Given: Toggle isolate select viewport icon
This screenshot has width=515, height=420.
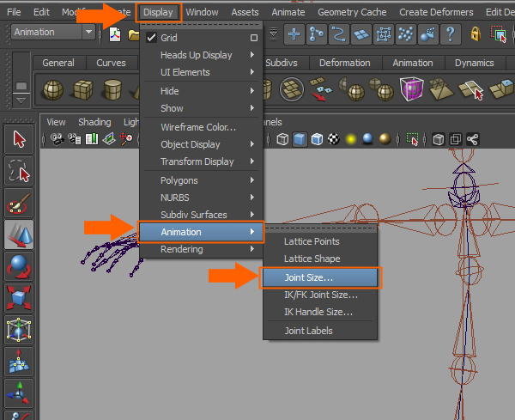Looking at the screenshot, I should tap(413, 139).
